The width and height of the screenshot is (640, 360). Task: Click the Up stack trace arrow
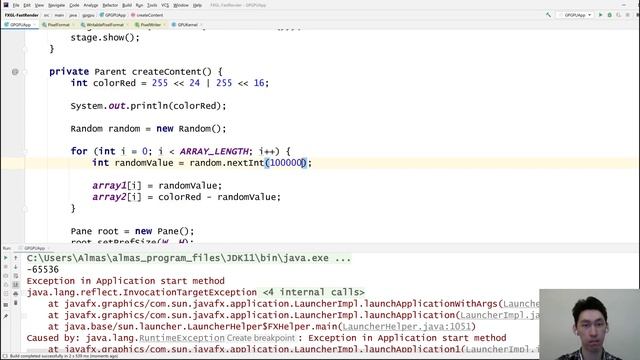(x=16, y=258)
